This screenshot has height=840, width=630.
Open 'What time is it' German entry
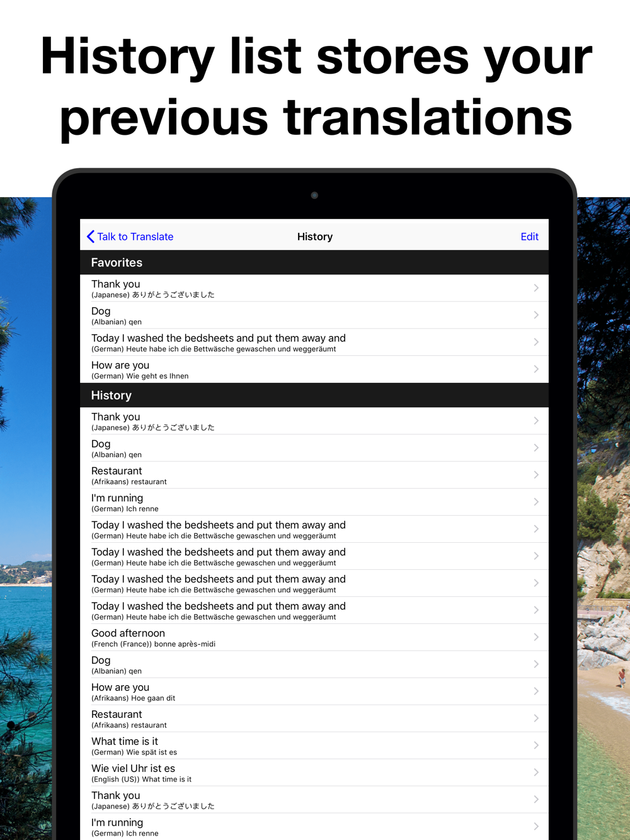[314, 746]
